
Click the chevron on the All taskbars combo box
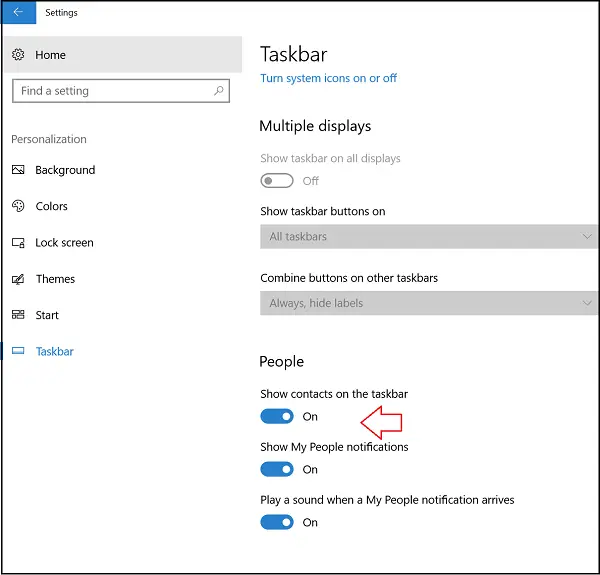pyautogui.click(x=587, y=236)
